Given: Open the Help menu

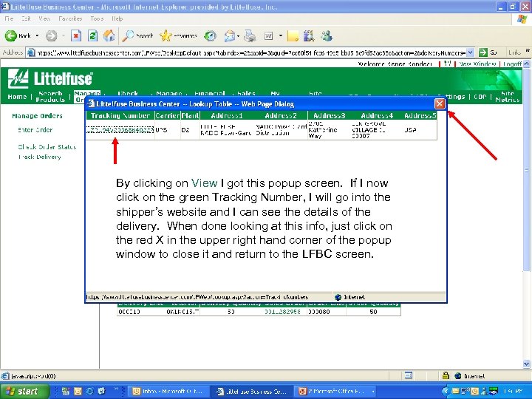Looking at the screenshot, I should 117,18.
